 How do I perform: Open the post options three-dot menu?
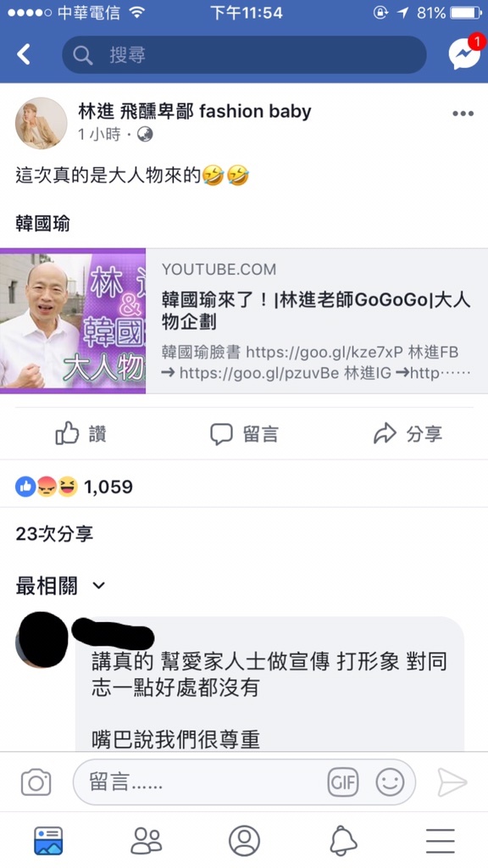pyautogui.click(x=463, y=114)
